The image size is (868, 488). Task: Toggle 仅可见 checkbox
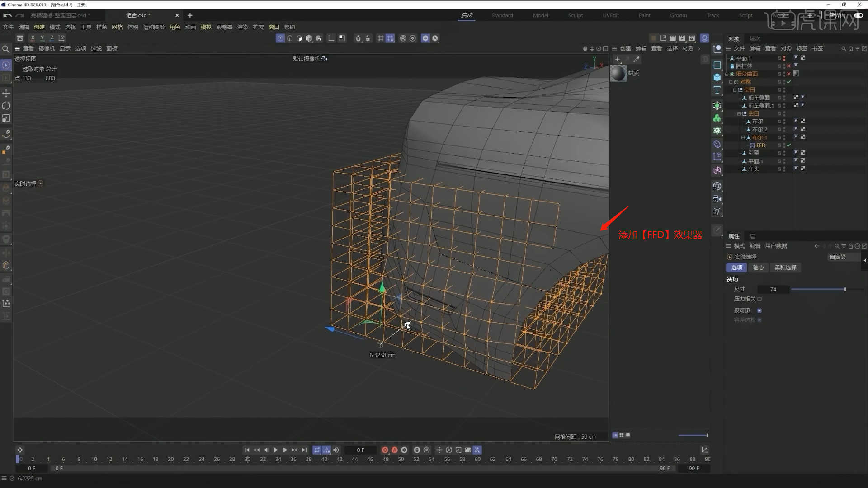pyautogui.click(x=759, y=311)
